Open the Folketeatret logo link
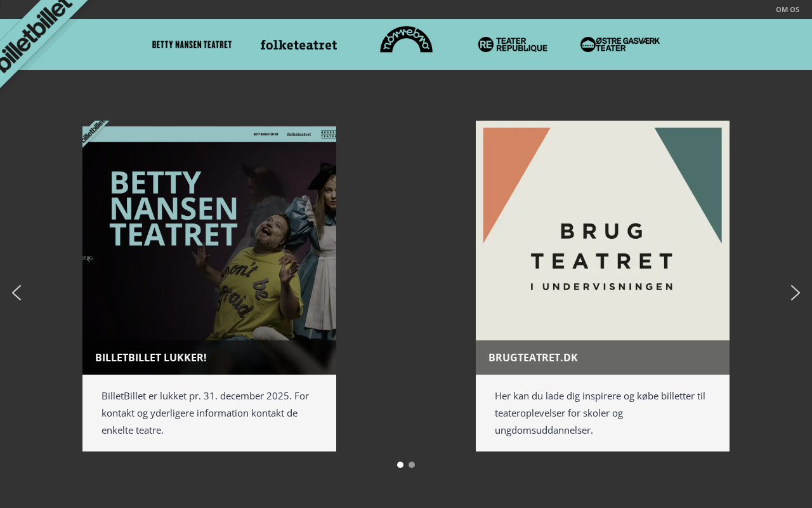Viewport: 812px width, 508px height. click(298, 44)
